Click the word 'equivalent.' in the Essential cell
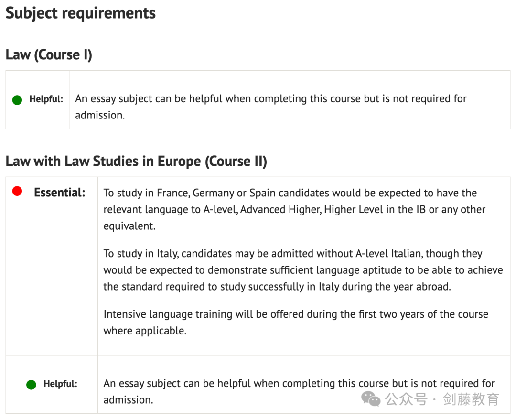The image size is (516, 420). (129, 226)
